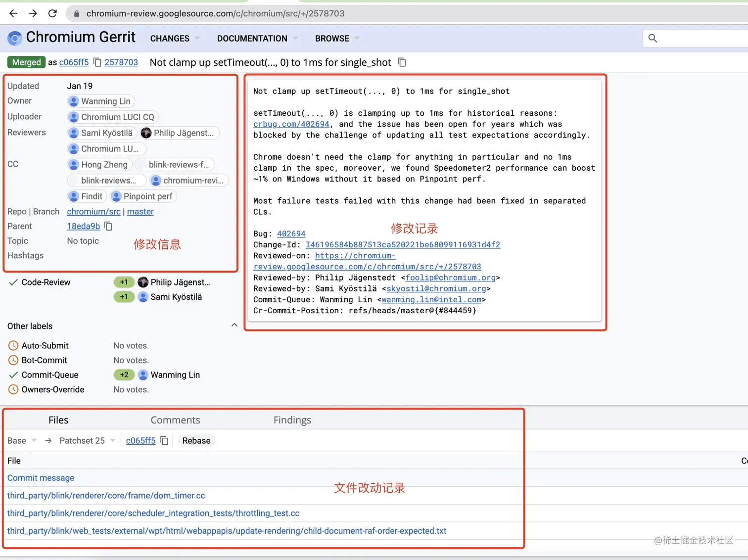Viewport: 748px width, 560px height.
Task: Click Sami Kyöstilä reviewer avatar
Action: [x=74, y=133]
